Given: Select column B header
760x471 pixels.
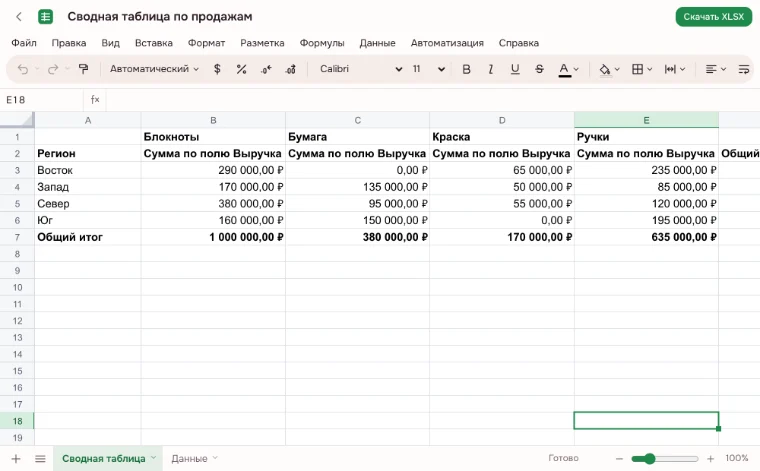Looking at the screenshot, I should click(x=213, y=120).
